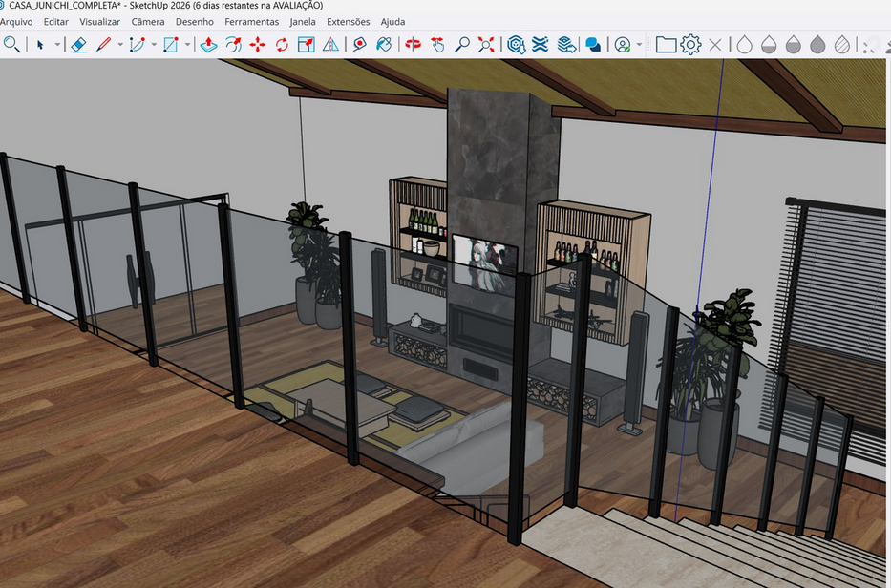Select the Push/Pull tool
Viewport: 891px width, 588px height.
(209, 44)
